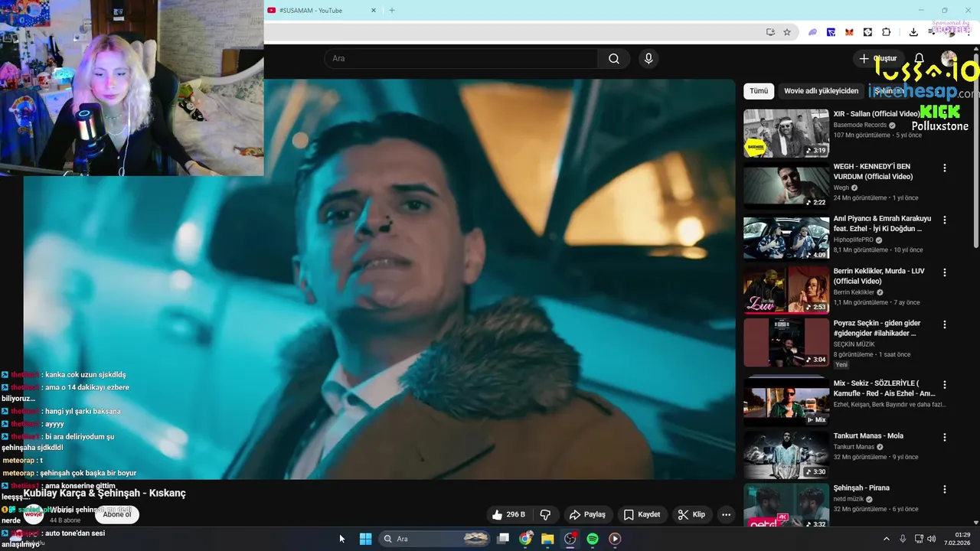
Task: Open the system tray microphone icon
Action: (903, 539)
